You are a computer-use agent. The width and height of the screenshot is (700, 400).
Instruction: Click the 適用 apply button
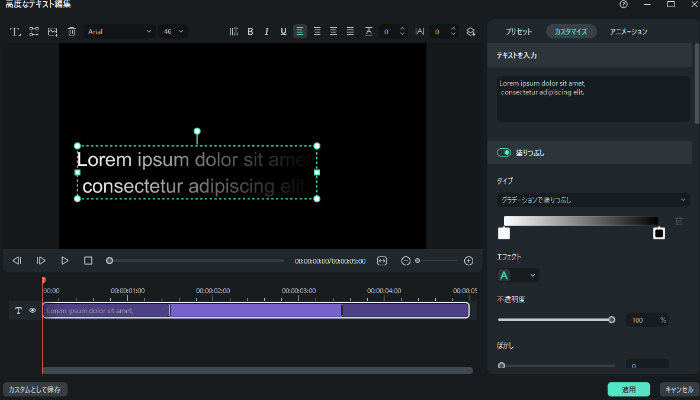pos(629,390)
